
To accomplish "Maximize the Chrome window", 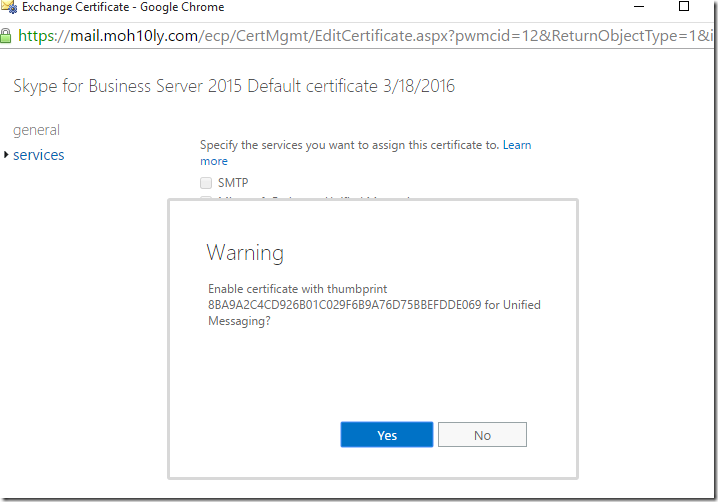I will tap(684, 6).
